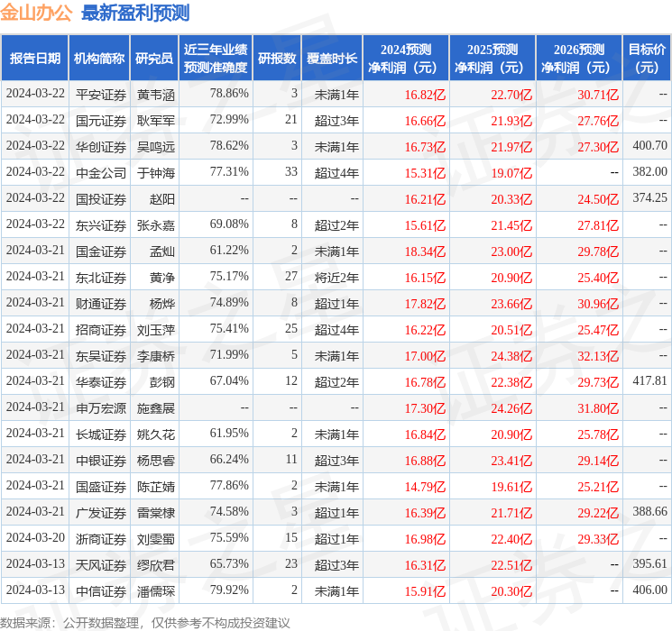Click the 2026预测净利润 column header
This screenshot has height=631, width=672.
click(x=579, y=59)
